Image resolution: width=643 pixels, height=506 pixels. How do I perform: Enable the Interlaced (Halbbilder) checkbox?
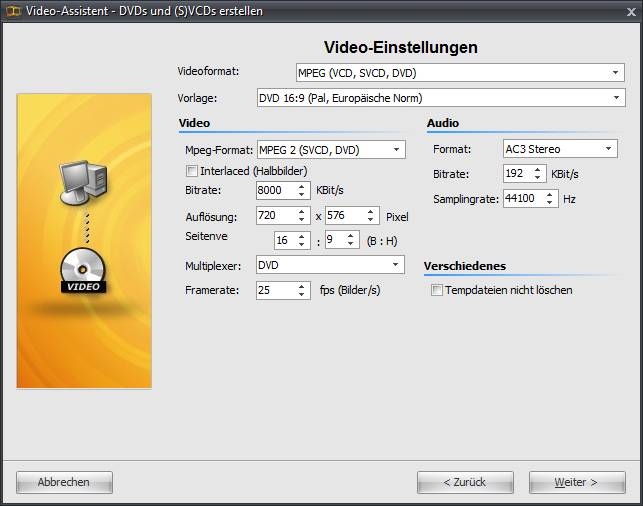coord(192,171)
